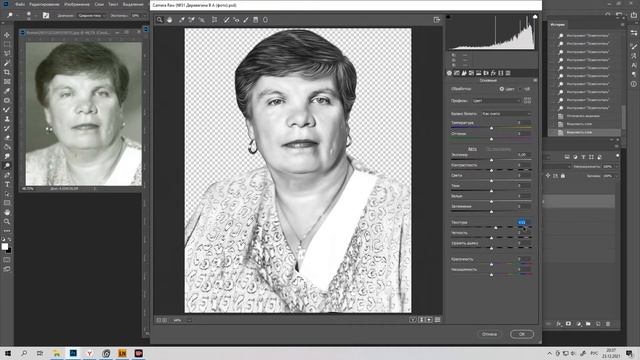Select the Zoom tool in Camera Raw toolbar
Viewport: 640px width, 360px height.
pos(160,20)
